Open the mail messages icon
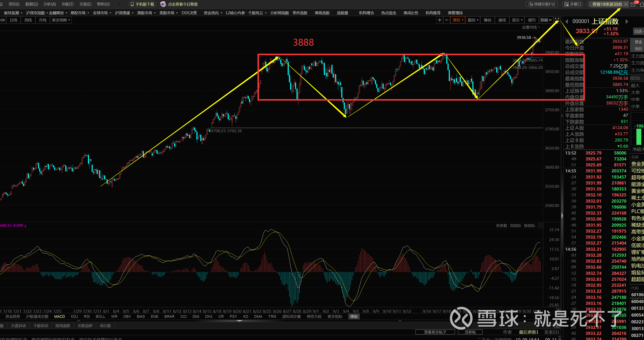 pos(633,4)
